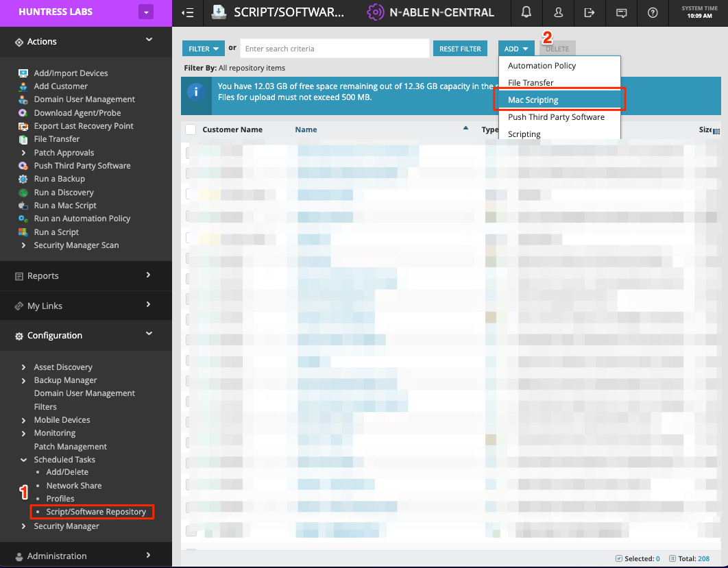Click the Name column sort arrow

[x=465, y=128]
